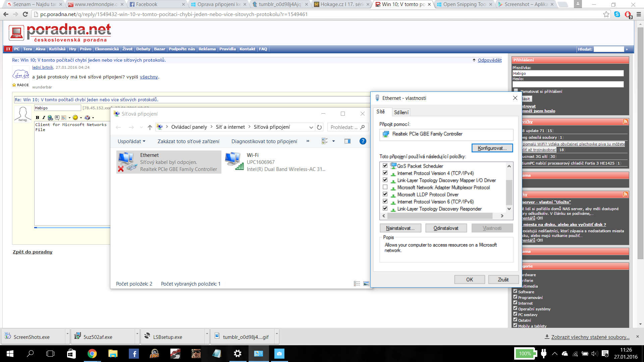
Task: Click the Zpět do poradny link
Action: 33,252
